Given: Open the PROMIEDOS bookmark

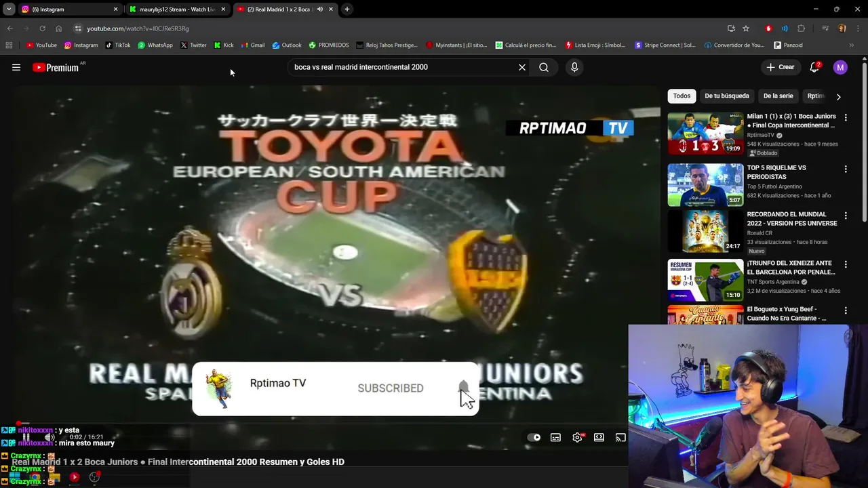Looking at the screenshot, I should click(x=329, y=45).
